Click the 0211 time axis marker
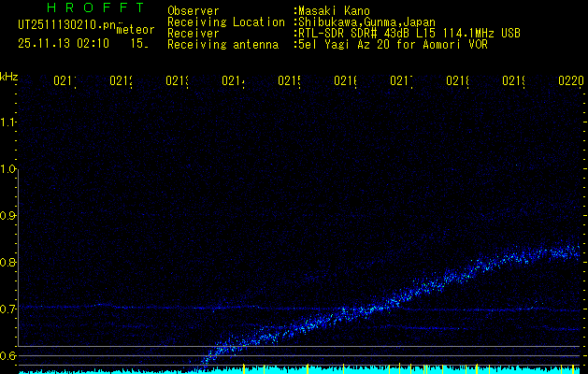This screenshot has height=374, width=588. point(65,81)
